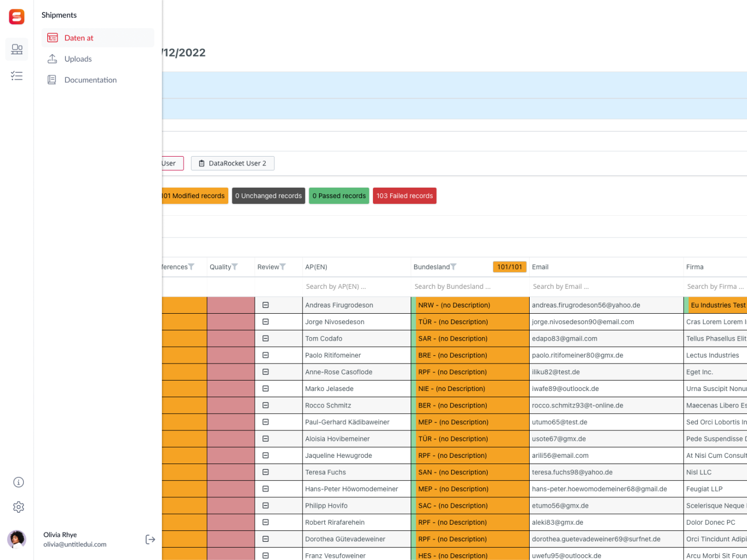
Task: Click the Search by AP(EN) field
Action: coord(356,287)
